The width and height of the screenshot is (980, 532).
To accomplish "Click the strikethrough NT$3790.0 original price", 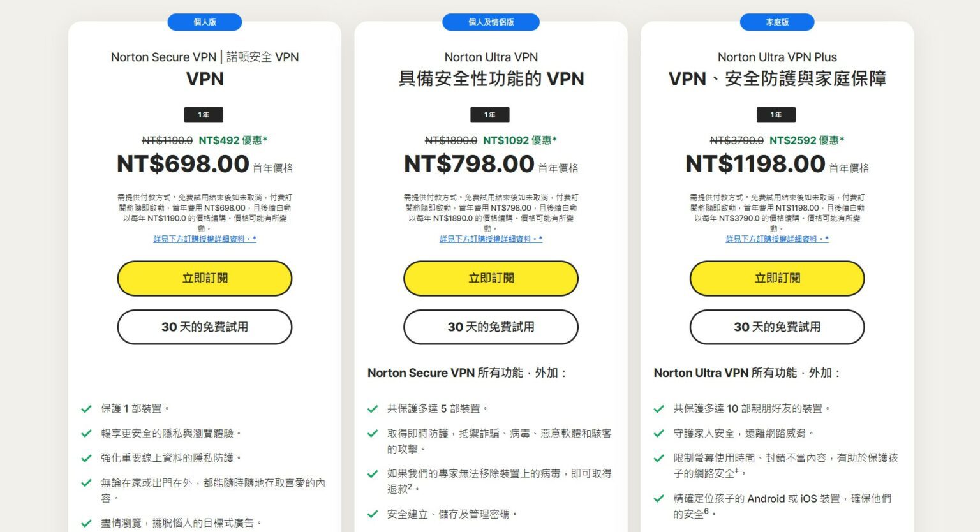I will pyautogui.click(x=735, y=140).
